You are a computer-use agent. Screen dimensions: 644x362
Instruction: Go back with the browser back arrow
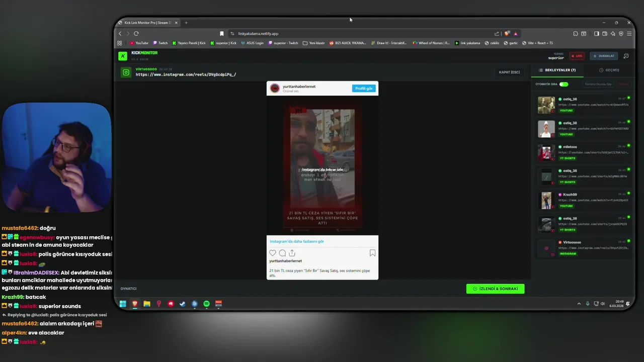[x=120, y=34]
